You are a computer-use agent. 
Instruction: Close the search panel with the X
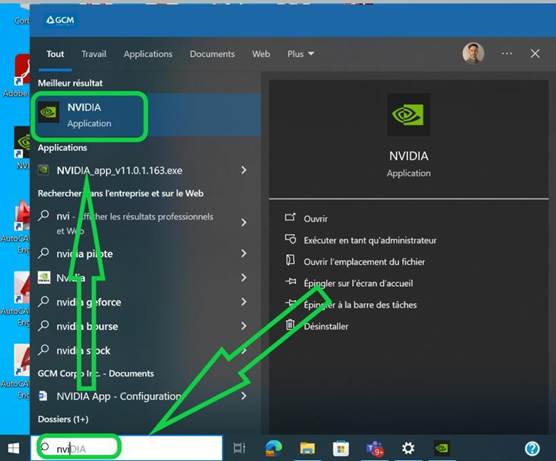click(535, 54)
